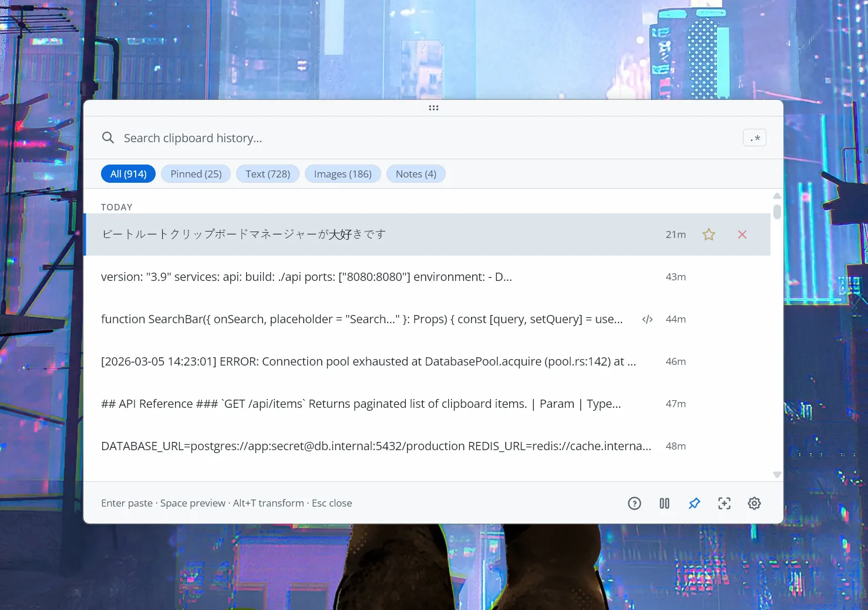The image size is (868, 610).
Task: Pause clipboard capture with pause icon
Action: tap(664, 503)
